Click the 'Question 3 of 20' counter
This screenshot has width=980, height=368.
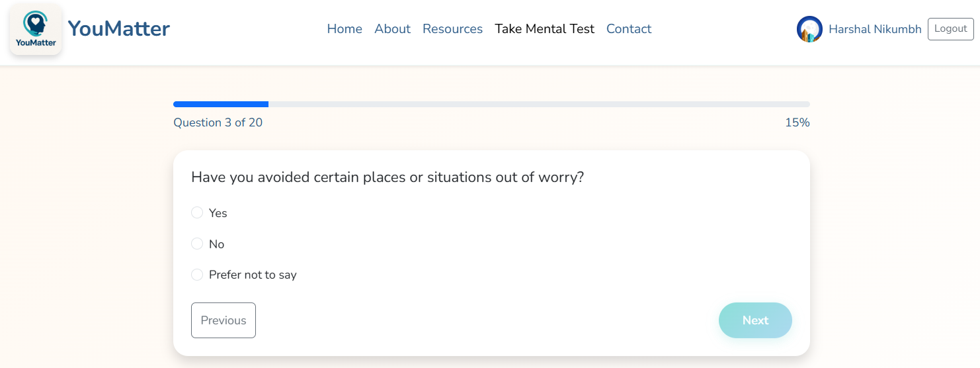point(218,122)
